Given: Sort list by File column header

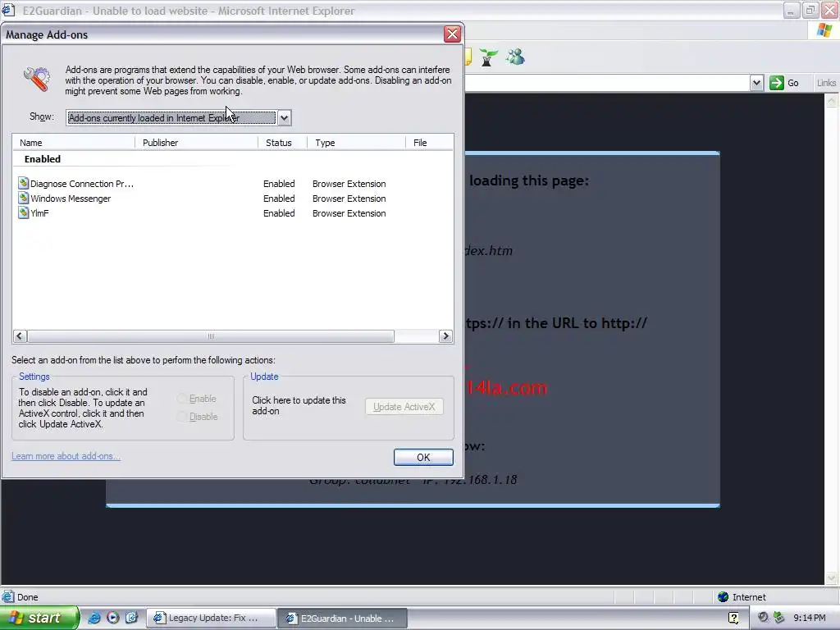Looking at the screenshot, I should (x=429, y=143).
